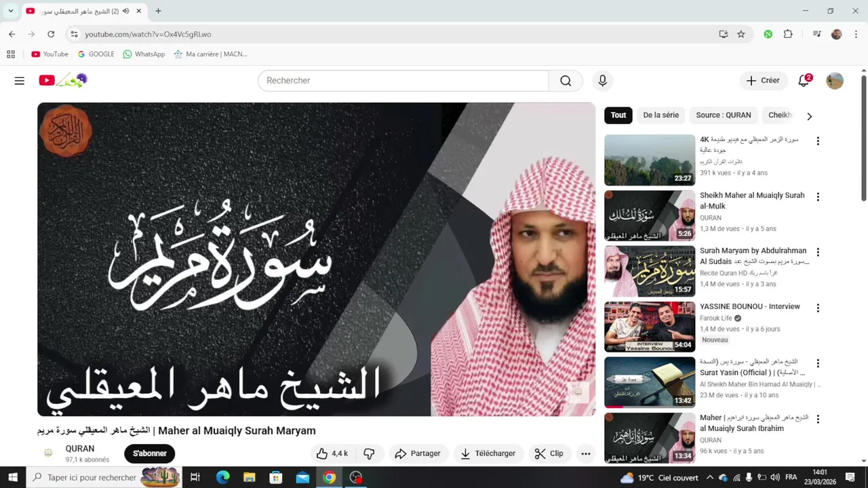Show next filter chips with arrow
The width and height of the screenshot is (868, 488).
809,116
